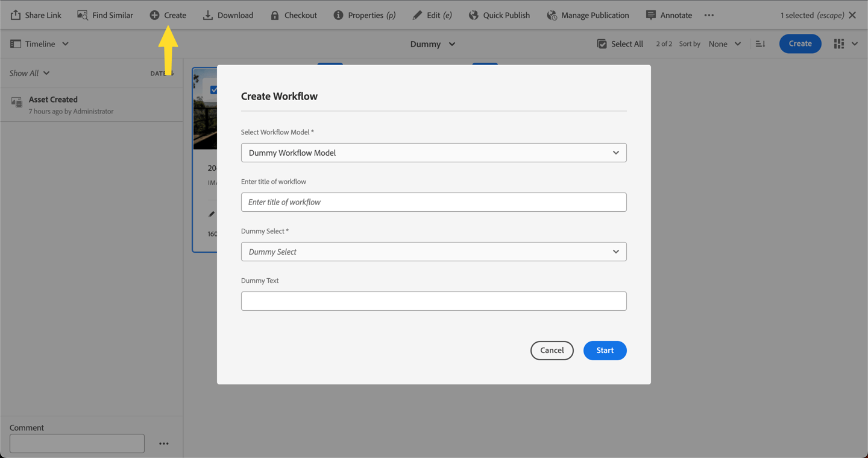Click the Asset Created timeline entry
Screen dimensions: 868x458
(x=92, y=104)
